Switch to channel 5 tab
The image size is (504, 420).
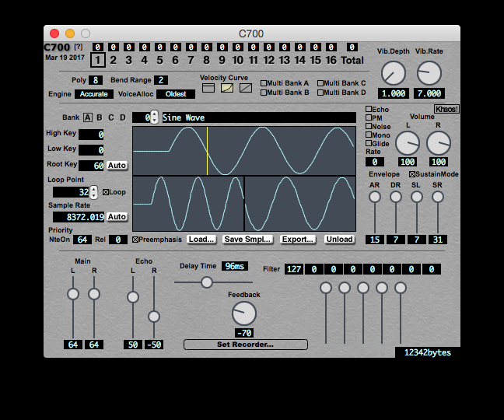click(x=159, y=60)
